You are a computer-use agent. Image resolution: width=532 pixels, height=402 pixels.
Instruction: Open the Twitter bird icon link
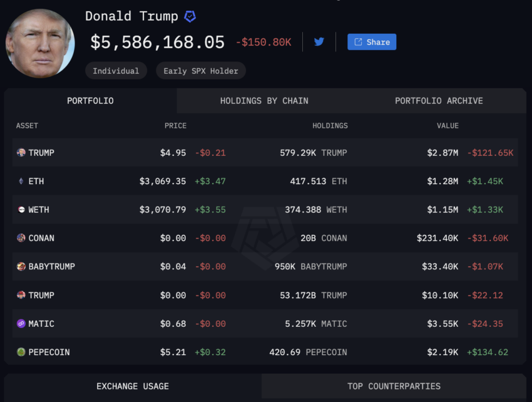[319, 42]
